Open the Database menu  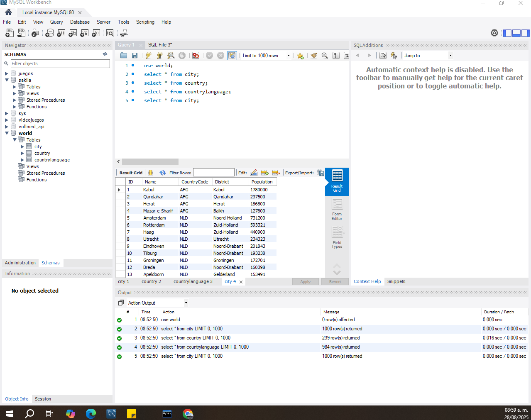coord(80,22)
